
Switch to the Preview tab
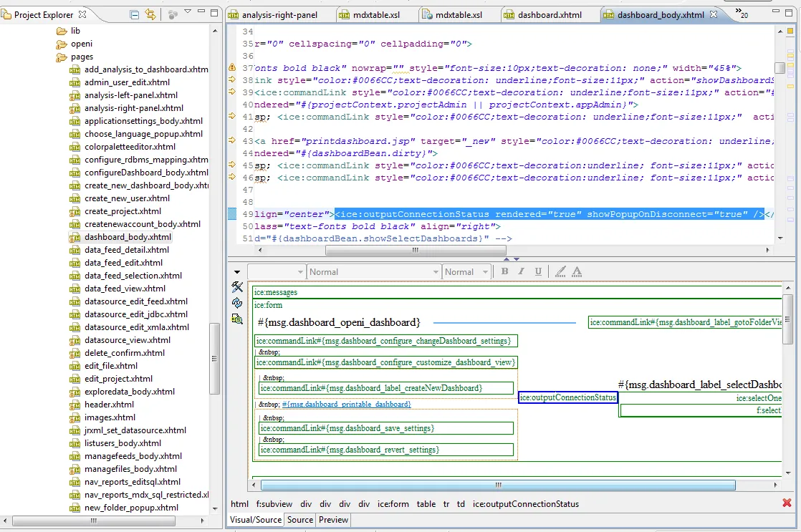coord(333,520)
